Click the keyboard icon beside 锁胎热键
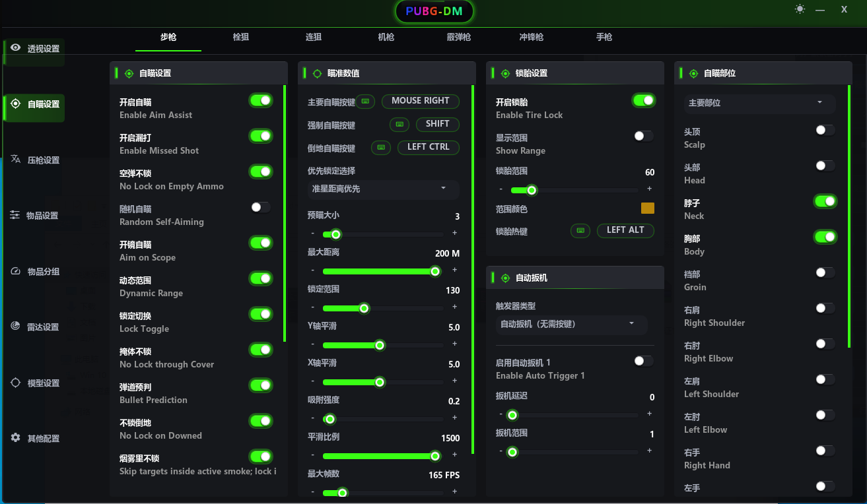 (580, 230)
